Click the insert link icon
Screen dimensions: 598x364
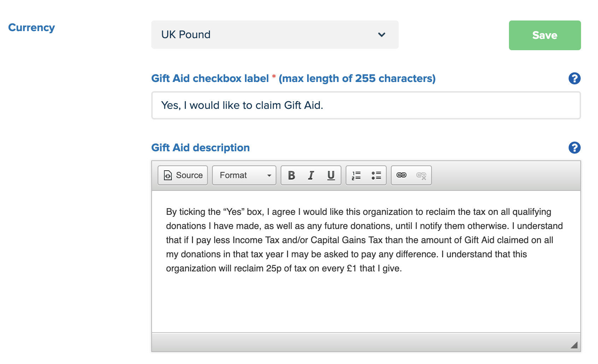pyautogui.click(x=401, y=175)
